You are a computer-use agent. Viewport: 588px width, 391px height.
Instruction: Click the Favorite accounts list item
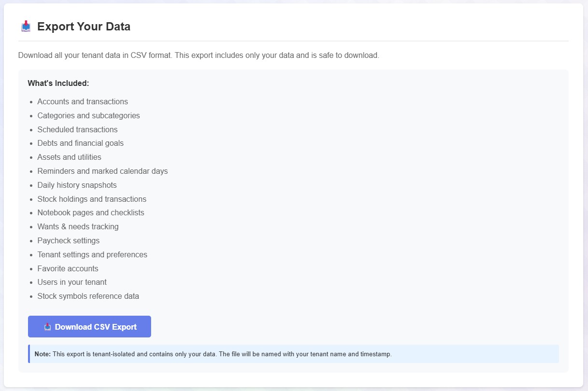pos(68,268)
